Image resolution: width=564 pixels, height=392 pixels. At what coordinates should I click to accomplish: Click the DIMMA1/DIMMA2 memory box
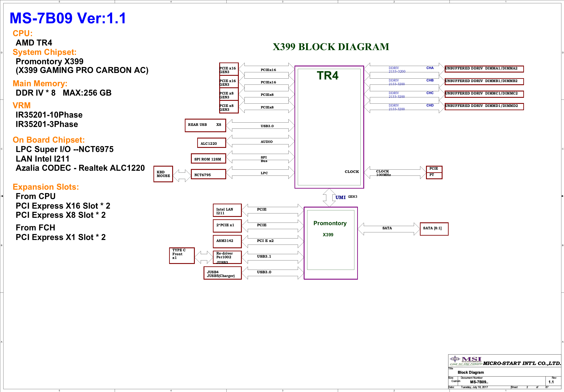pos(484,69)
